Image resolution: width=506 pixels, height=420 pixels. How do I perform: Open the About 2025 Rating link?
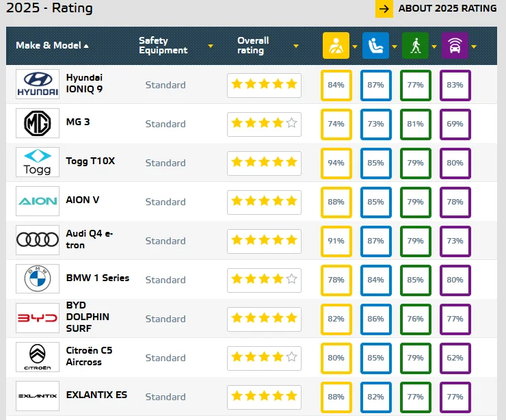tap(447, 8)
